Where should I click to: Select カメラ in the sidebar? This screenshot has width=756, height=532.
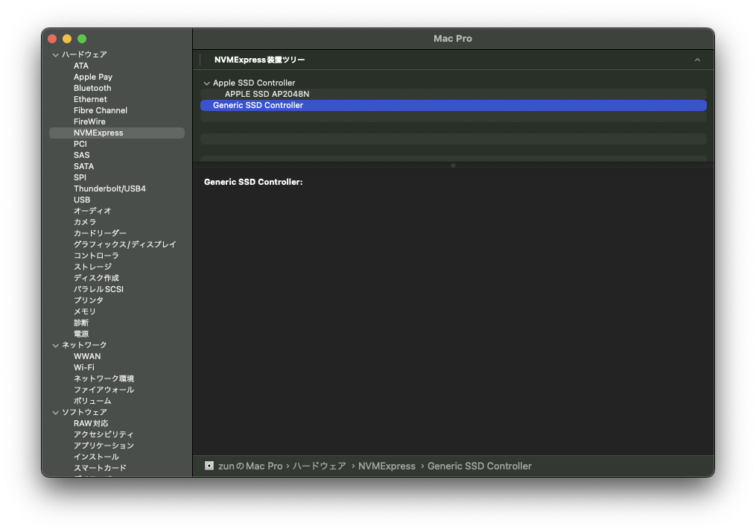[84, 222]
